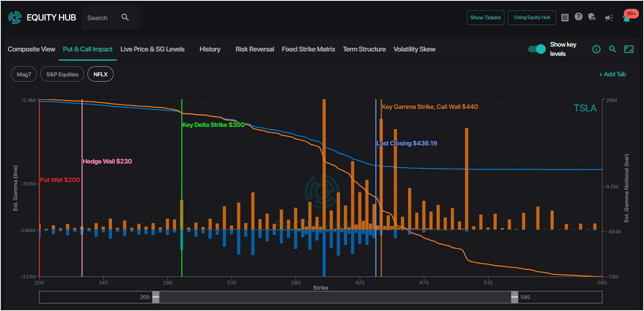Click the admin shield icon
This screenshot has height=311, width=644.
[592, 17]
